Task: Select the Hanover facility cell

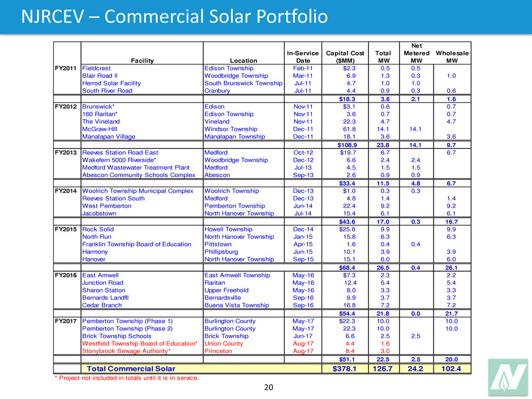Action: (x=93, y=259)
